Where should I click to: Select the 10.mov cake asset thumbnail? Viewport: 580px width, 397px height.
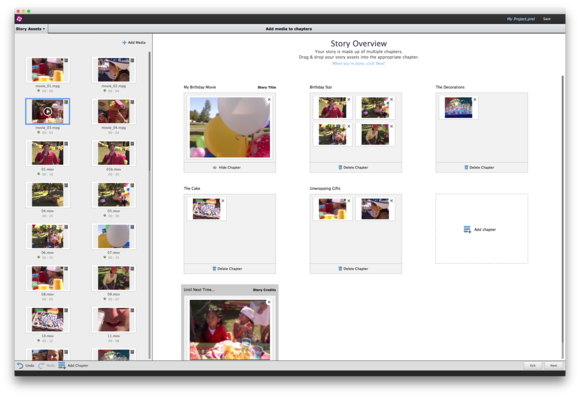click(x=47, y=319)
